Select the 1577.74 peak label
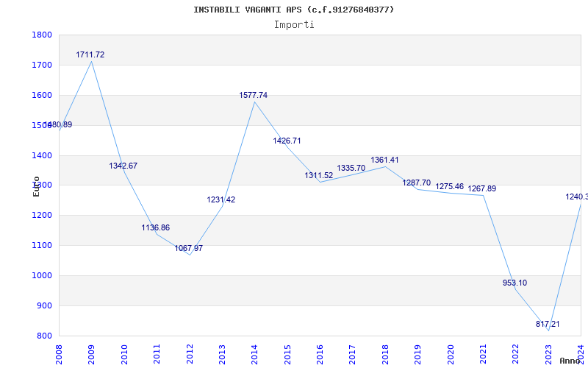 point(254,96)
